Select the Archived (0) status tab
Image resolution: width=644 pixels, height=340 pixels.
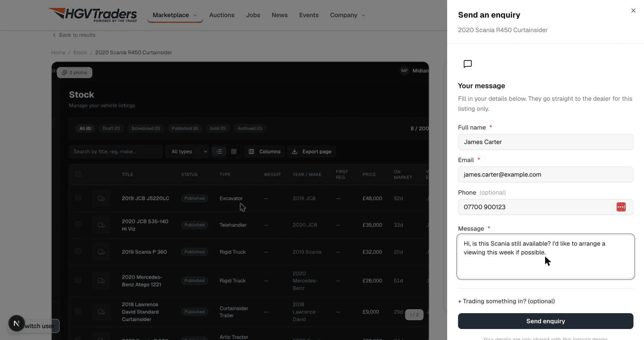point(250,128)
